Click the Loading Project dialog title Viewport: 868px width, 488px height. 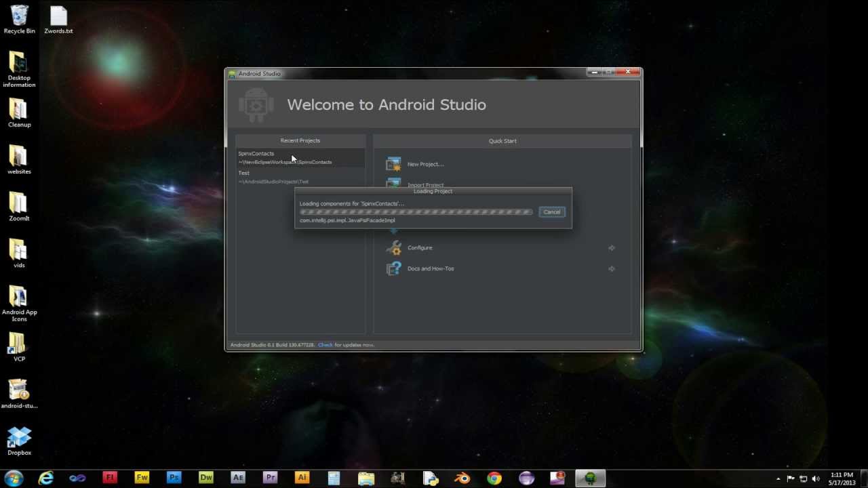click(x=433, y=191)
